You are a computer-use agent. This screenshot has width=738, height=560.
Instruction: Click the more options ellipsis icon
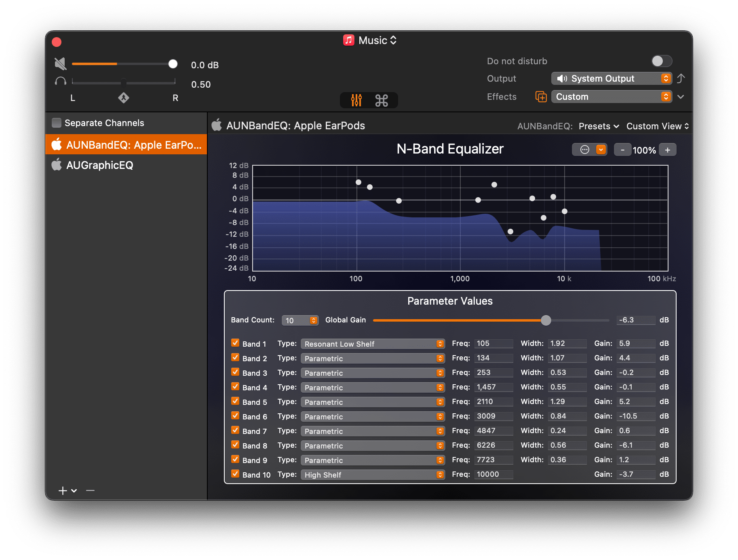tap(584, 150)
